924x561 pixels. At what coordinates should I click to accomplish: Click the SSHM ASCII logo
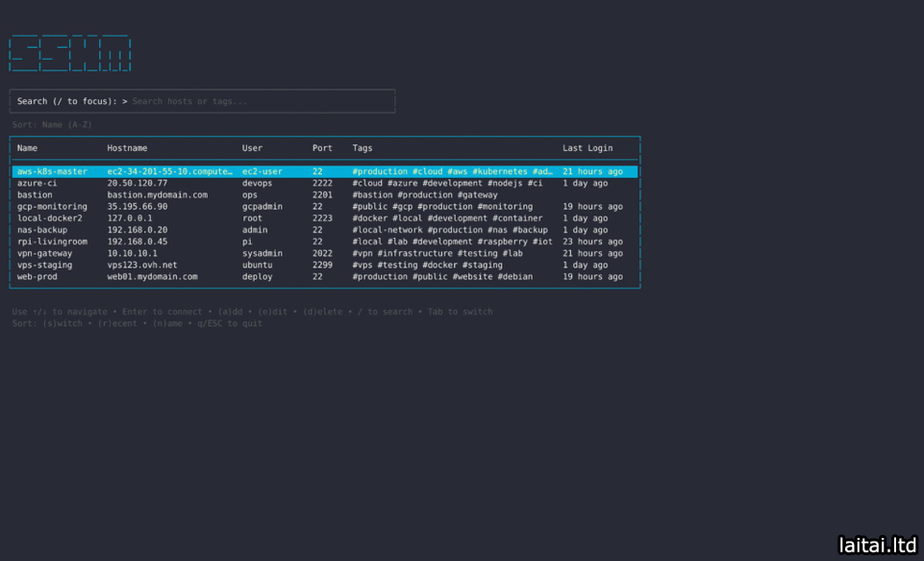69,54
